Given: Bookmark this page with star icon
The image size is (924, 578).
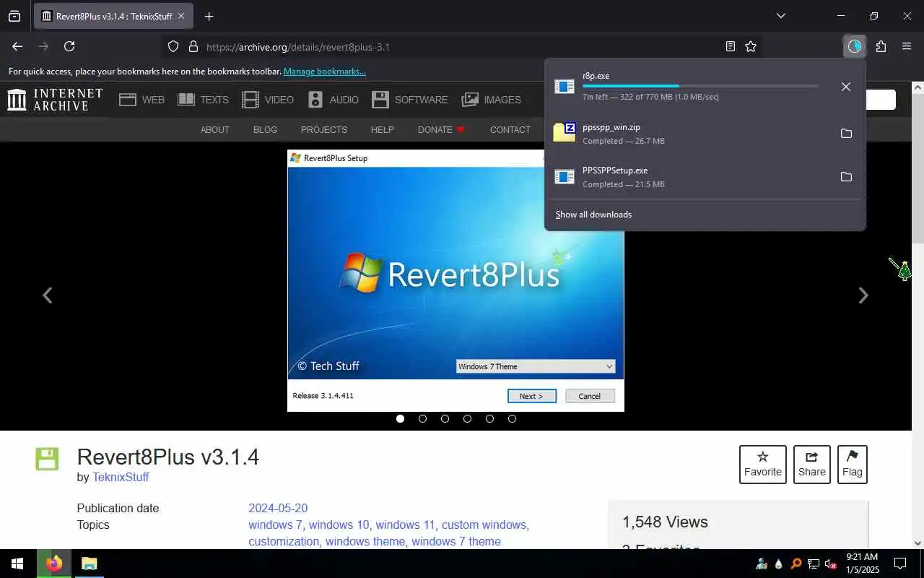Looking at the screenshot, I should [751, 46].
